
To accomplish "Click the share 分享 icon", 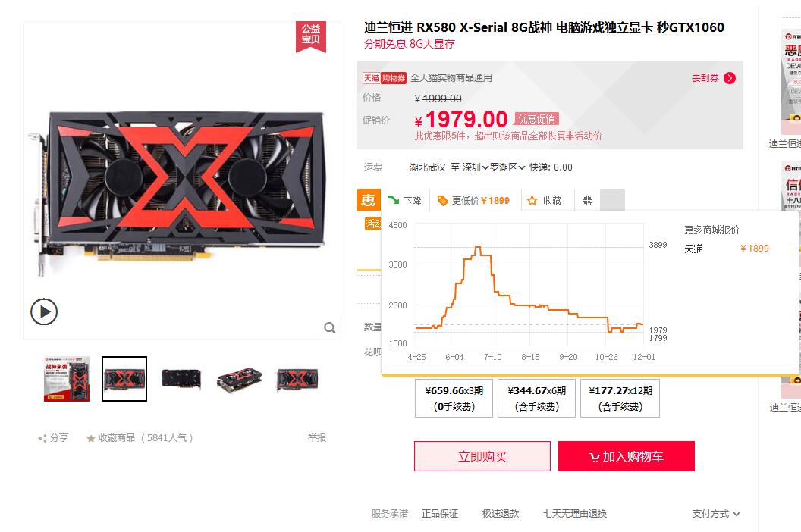I will point(42,438).
